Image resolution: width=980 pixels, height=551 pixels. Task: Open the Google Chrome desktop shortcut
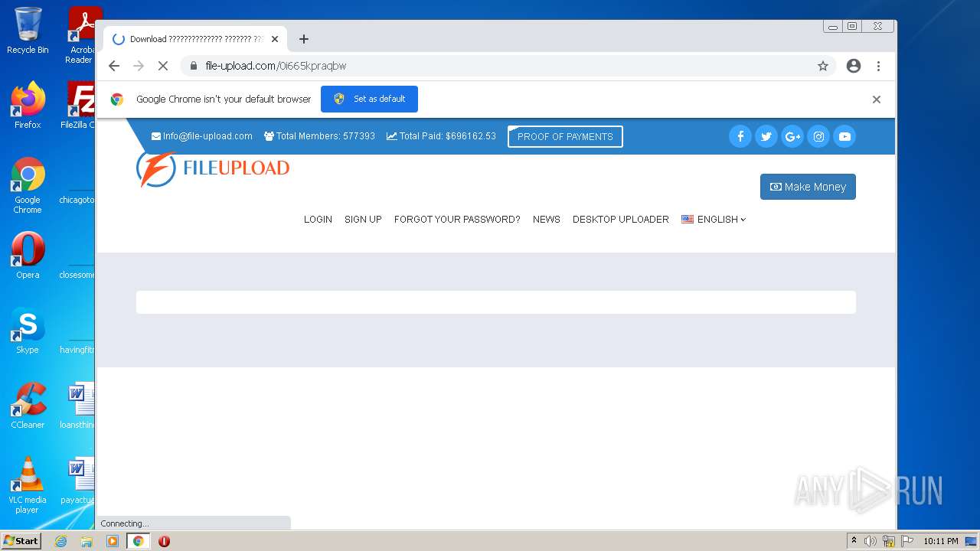pos(28,185)
